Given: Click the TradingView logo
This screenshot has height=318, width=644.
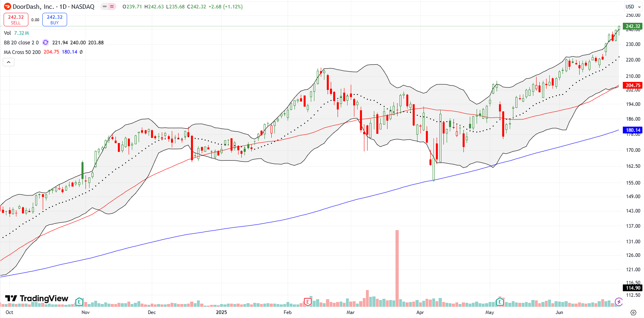Looking at the screenshot, I should pyautogui.click(x=37, y=298).
